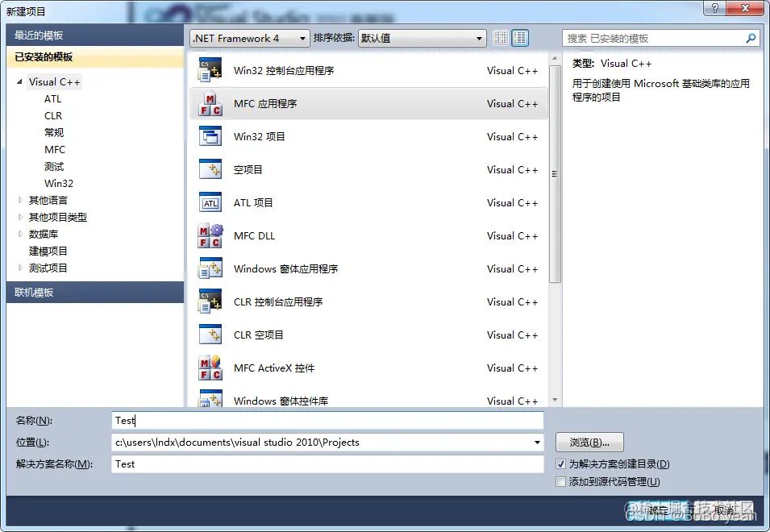Click Visual C++ label in ATL 项目 row

tap(512, 202)
